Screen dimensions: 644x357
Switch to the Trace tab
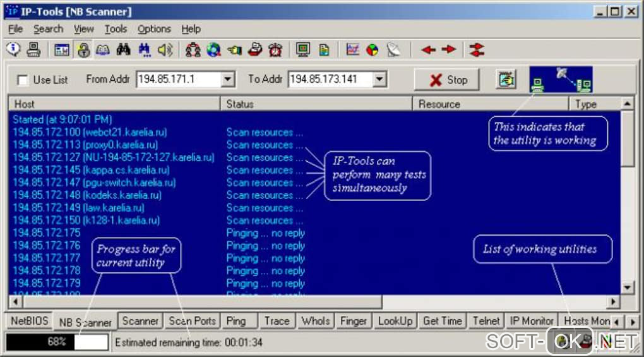tap(277, 321)
